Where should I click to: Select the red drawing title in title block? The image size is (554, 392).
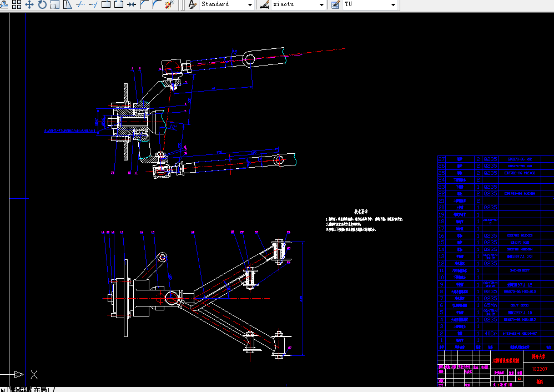click(506, 360)
